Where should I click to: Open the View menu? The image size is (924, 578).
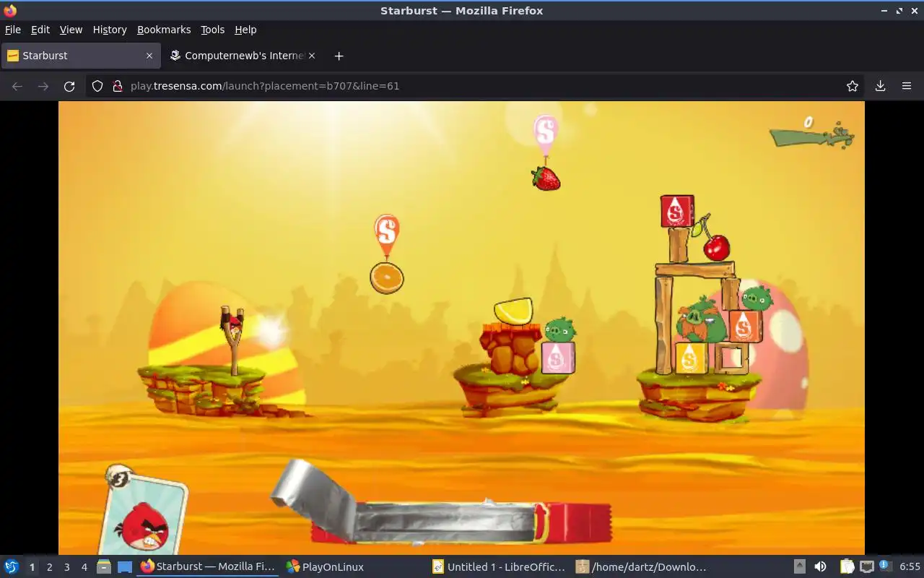(x=71, y=30)
